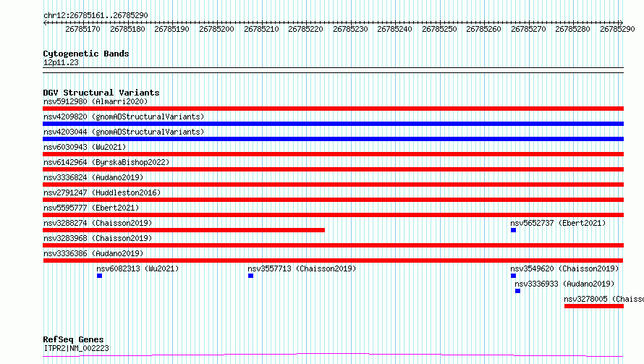Screen dimensions: 644x364
Task: Select the blue marker under nsv5652737
Action: [x=514, y=230]
